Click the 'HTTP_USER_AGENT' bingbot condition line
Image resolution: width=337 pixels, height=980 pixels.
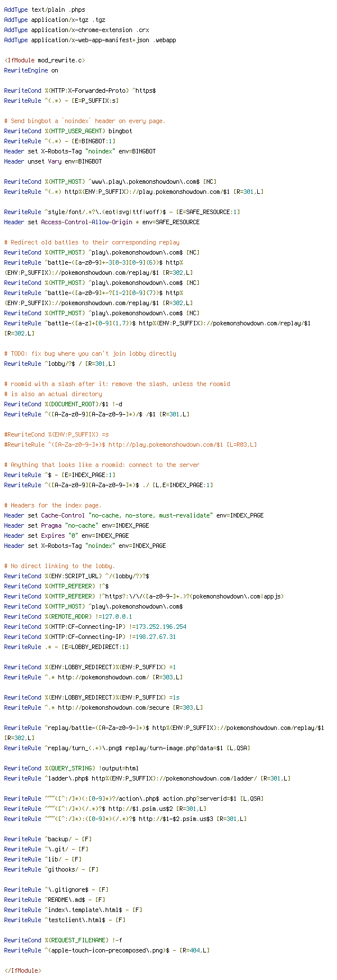[68, 131]
